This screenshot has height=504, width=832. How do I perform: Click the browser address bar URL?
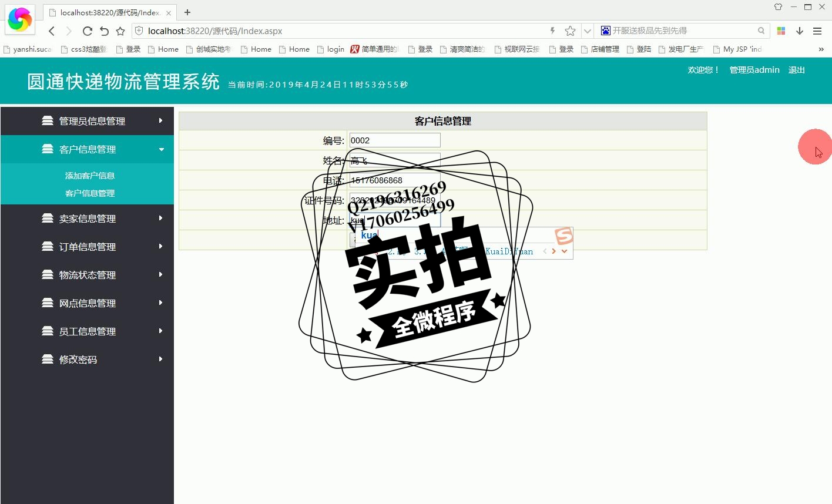[215, 31]
